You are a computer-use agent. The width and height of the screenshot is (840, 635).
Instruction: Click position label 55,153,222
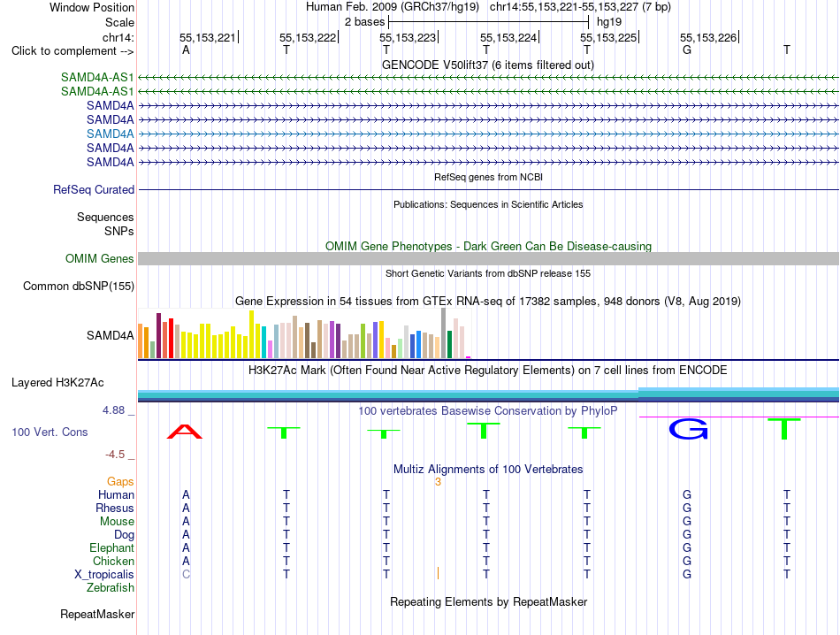[x=308, y=37]
